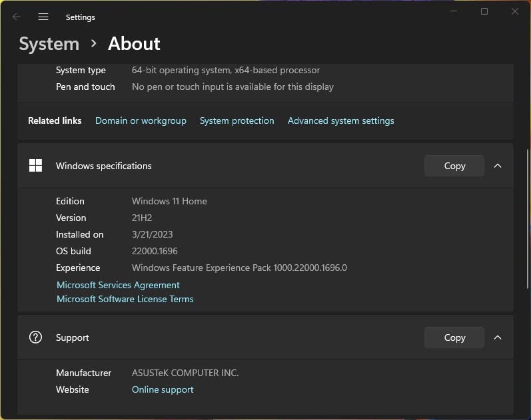531x420 pixels.
Task: Click the About breadcrumb heading
Action: click(x=134, y=44)
